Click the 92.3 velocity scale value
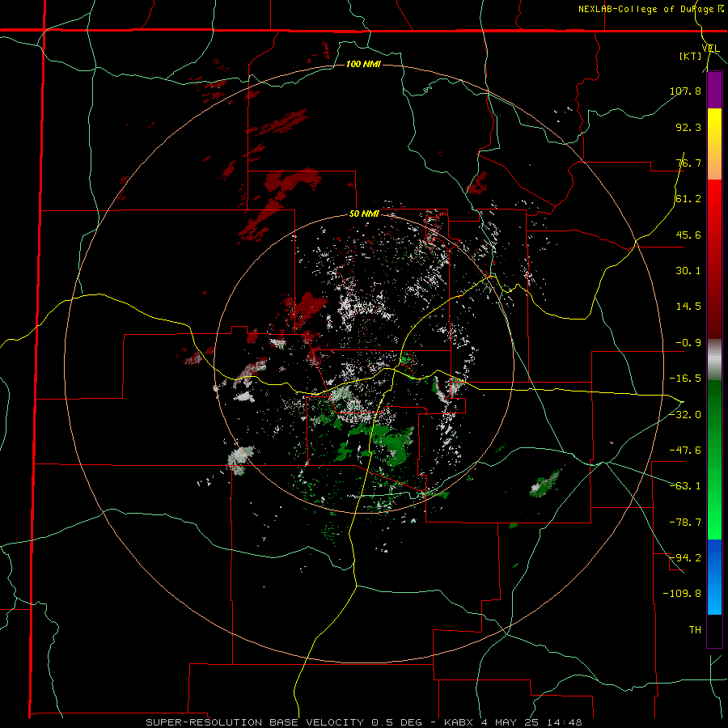The height and width of the screenshot is (728, 728). pos(688,127)
